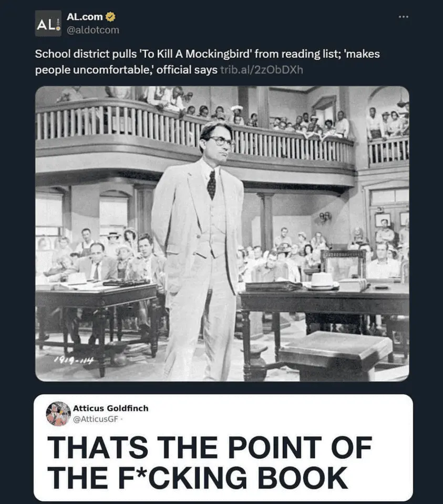This screenshot has width=443, height=504.
Task: Click the white hat on the courtroom table
Action: pos(322,280)
